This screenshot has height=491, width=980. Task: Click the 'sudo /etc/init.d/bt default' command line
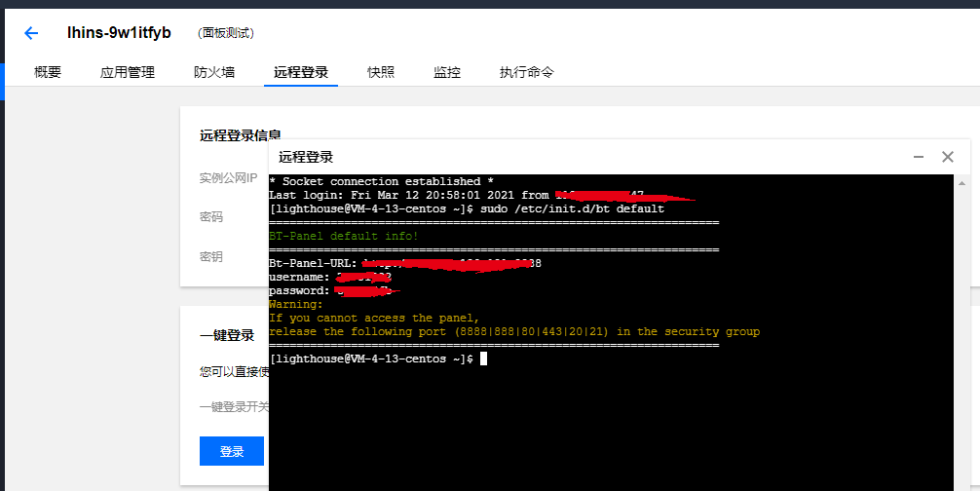click(x=467, y=209)
